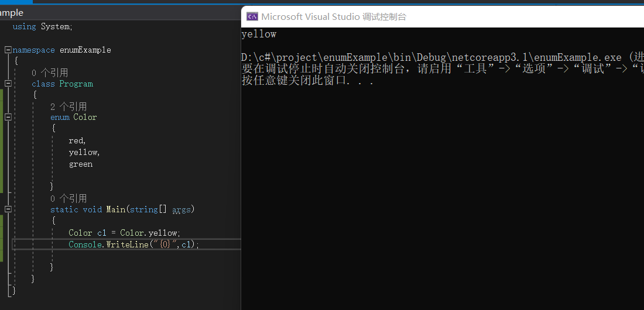Viewport: 644px width, 310px height.
Task: Click 'Color.yellow' in the c1 assignment
Action: tap(149, 233)
